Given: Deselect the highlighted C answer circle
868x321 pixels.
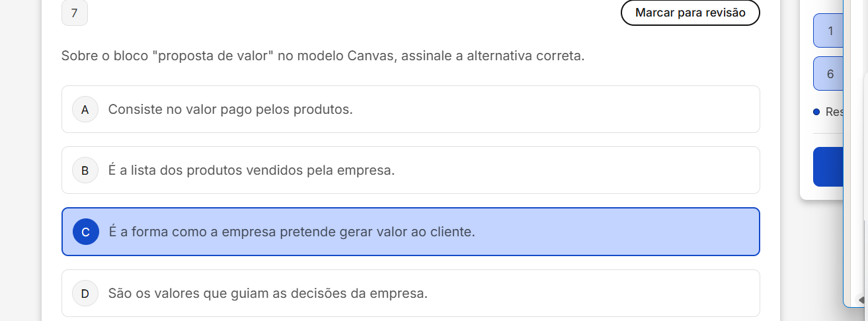Looking at the screenshot, I should click(85, 232).
